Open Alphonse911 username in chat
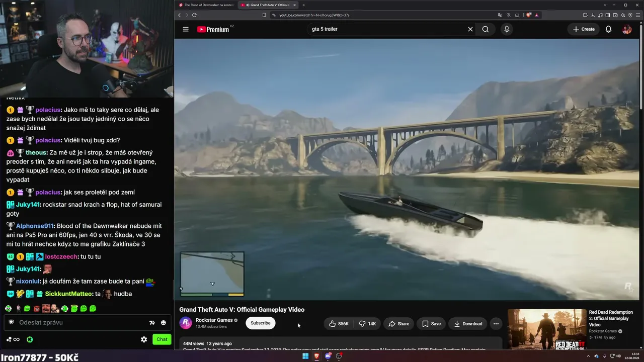Screen dimensions: 644x362 [35, 226]
